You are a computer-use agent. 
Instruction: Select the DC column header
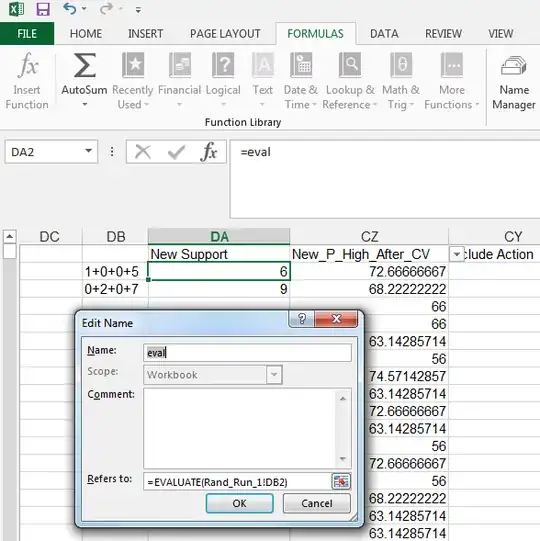click(x=49, y=237)
